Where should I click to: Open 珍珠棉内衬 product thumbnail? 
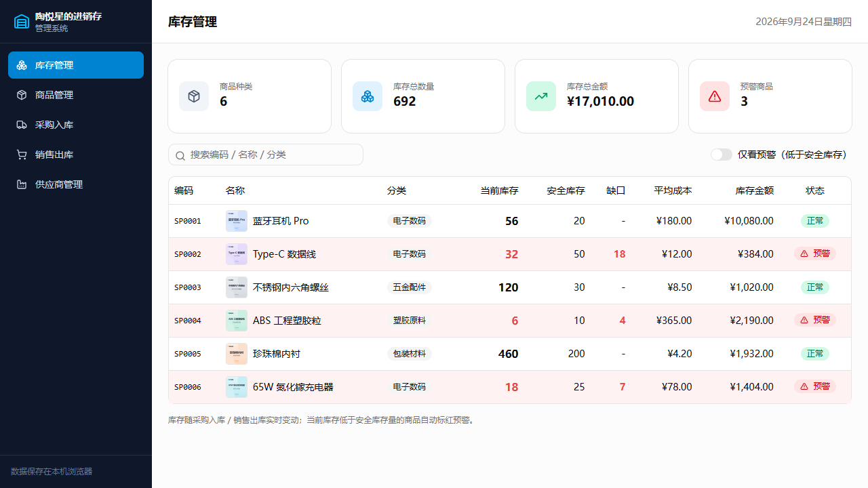[237, 354]
